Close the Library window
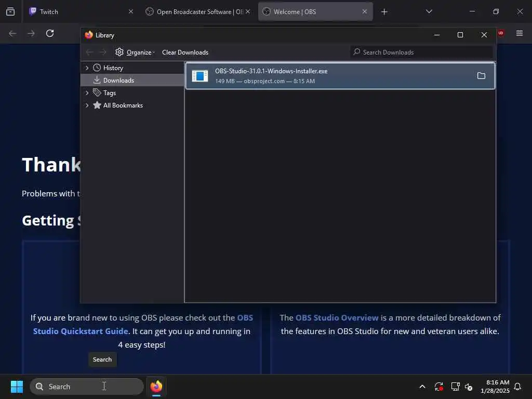532x399 pixels. (484, 35)
